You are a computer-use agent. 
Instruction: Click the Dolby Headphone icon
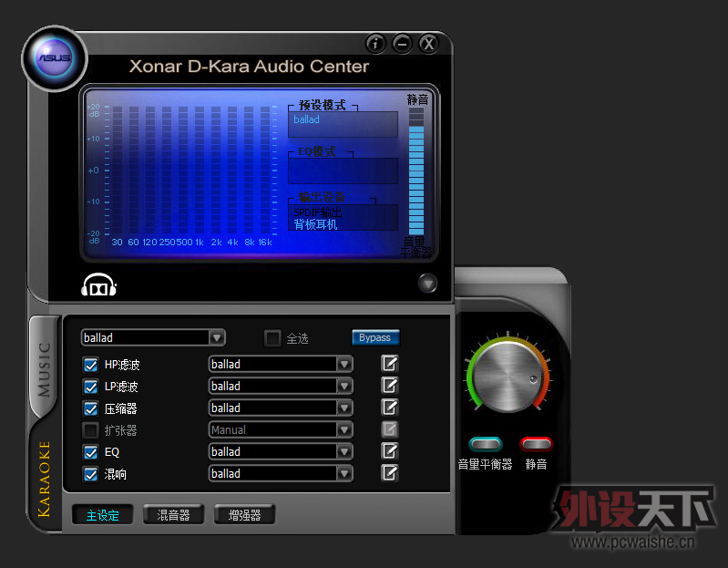point(99,284)
